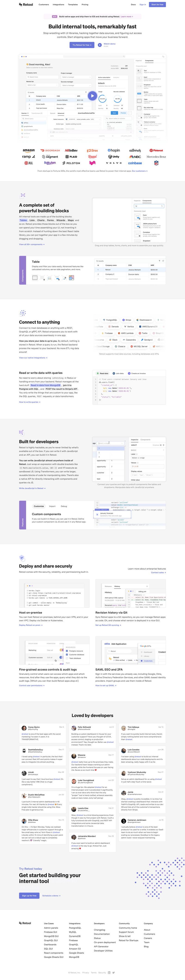Click View our native integrations link
Viewport: 185px width, 980px height.
33,358
